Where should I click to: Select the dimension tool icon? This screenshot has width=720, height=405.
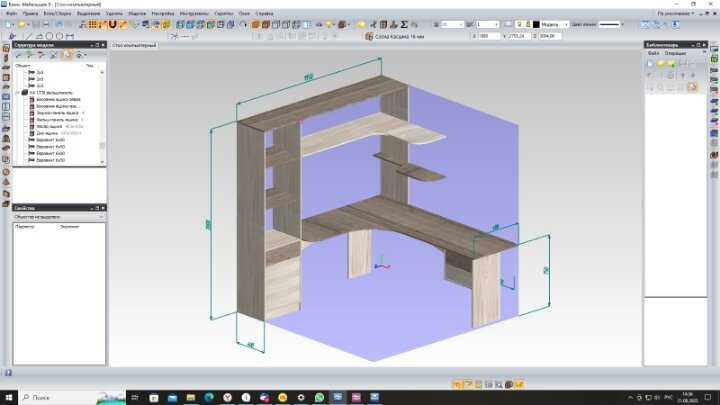[70, 36]
